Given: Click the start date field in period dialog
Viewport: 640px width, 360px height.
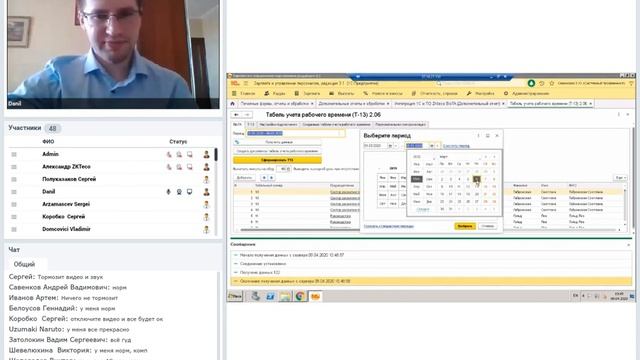Looking at the screenshot, I should (375, 146).
